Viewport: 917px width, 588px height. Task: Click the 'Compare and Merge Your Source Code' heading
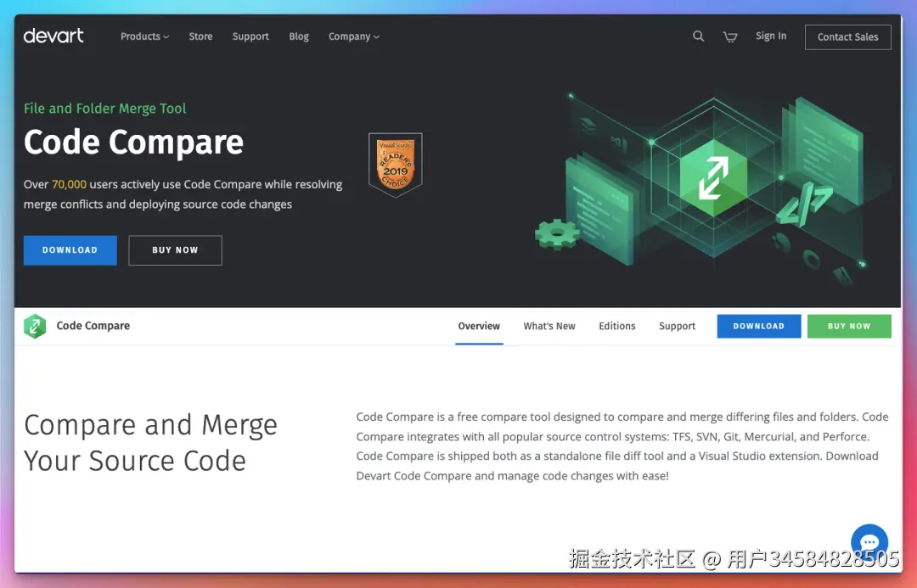tap(150, 442)
